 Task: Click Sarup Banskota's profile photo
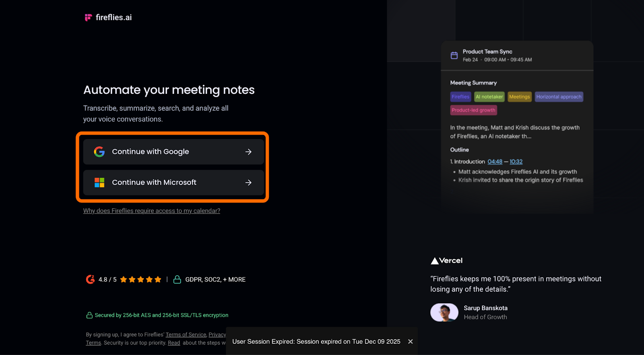coord(444,312)
